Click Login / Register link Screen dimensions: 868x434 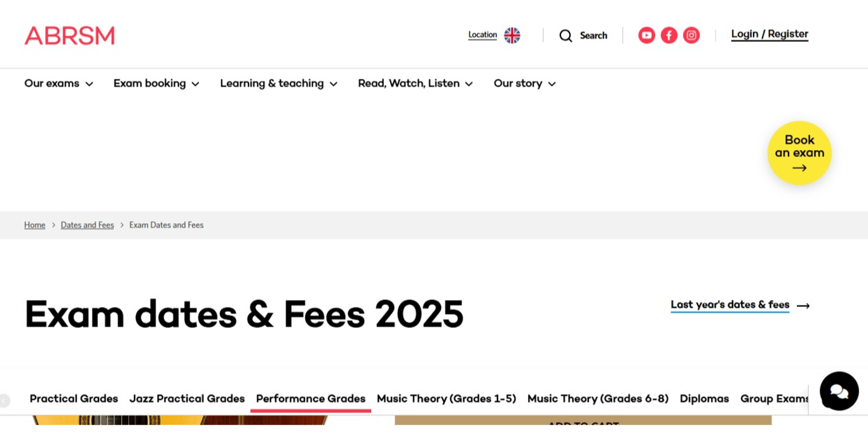pyautogui.click(x=770, y=34)
